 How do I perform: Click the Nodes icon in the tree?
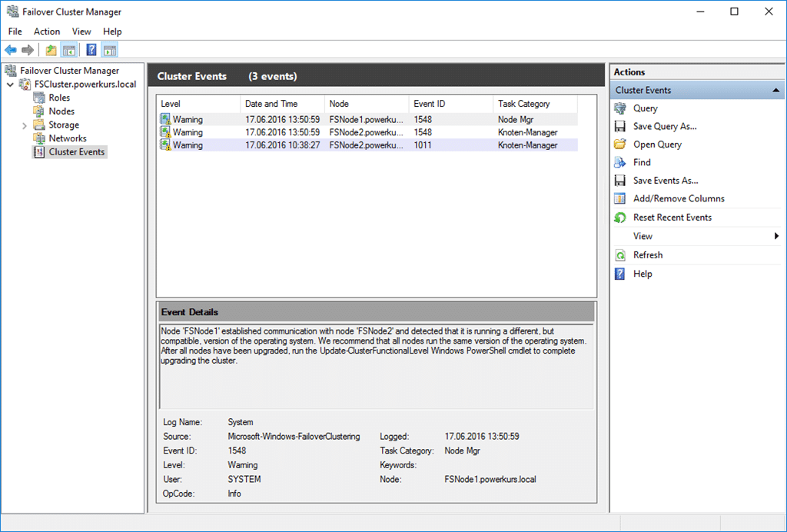[39, 111]
